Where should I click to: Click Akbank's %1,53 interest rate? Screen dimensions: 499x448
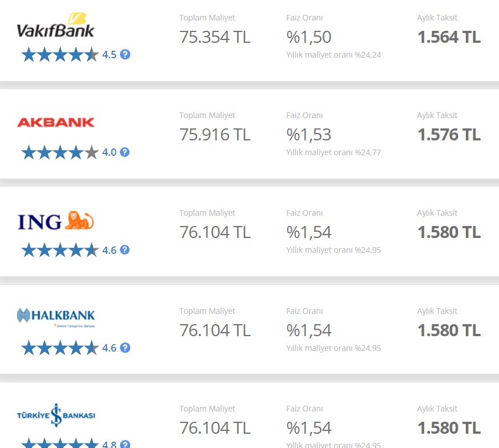click(x=309, y=135)
